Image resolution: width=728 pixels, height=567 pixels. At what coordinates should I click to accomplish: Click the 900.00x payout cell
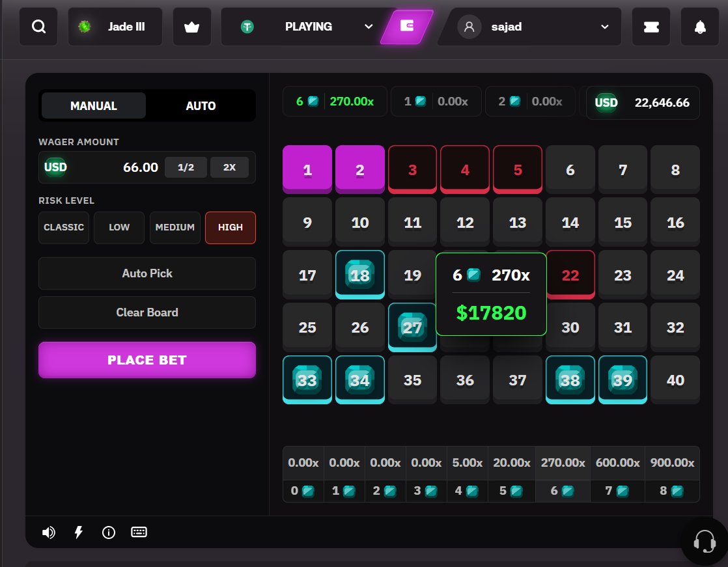672,463
